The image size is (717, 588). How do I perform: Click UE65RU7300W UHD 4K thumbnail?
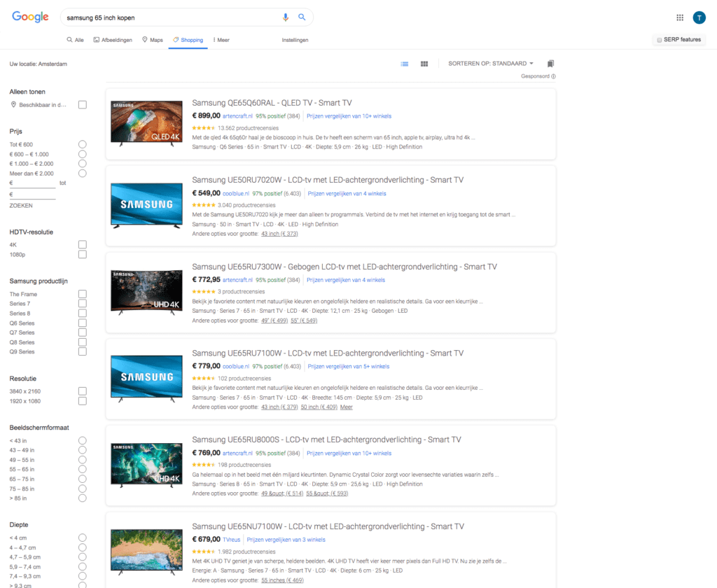[x=146, y=293]
